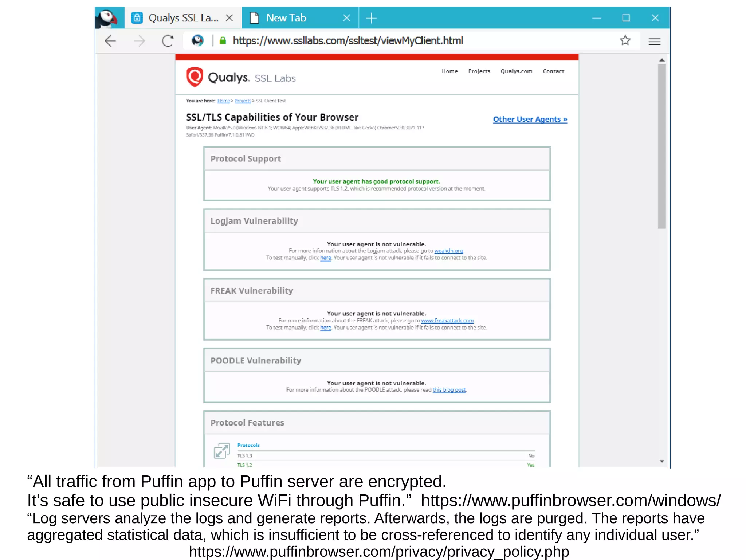
Task: Go back with the back arrow
Action: point(110,41)
